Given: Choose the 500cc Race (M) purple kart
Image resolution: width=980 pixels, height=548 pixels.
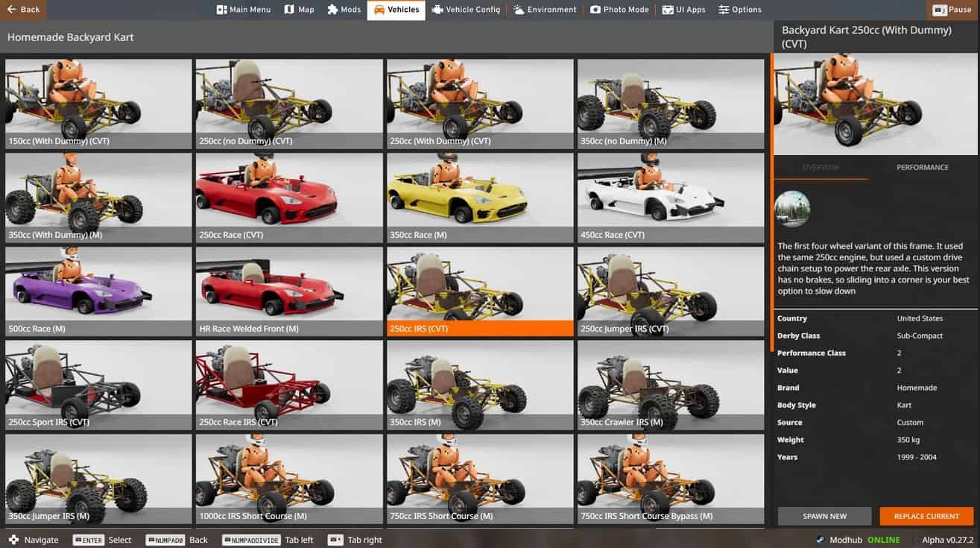Looking at the screenshot, I should pos(98,291).
